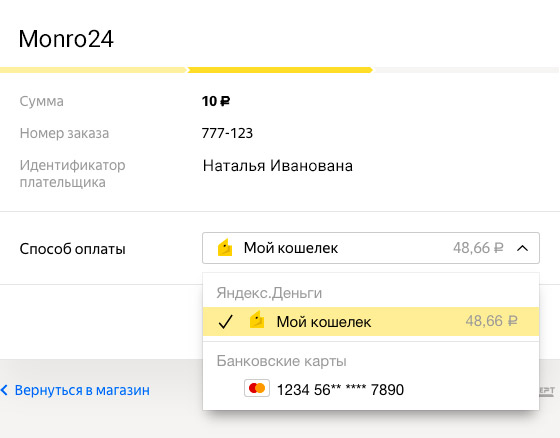Click the back chevron before Вернуться

click(x=4, y=390)
